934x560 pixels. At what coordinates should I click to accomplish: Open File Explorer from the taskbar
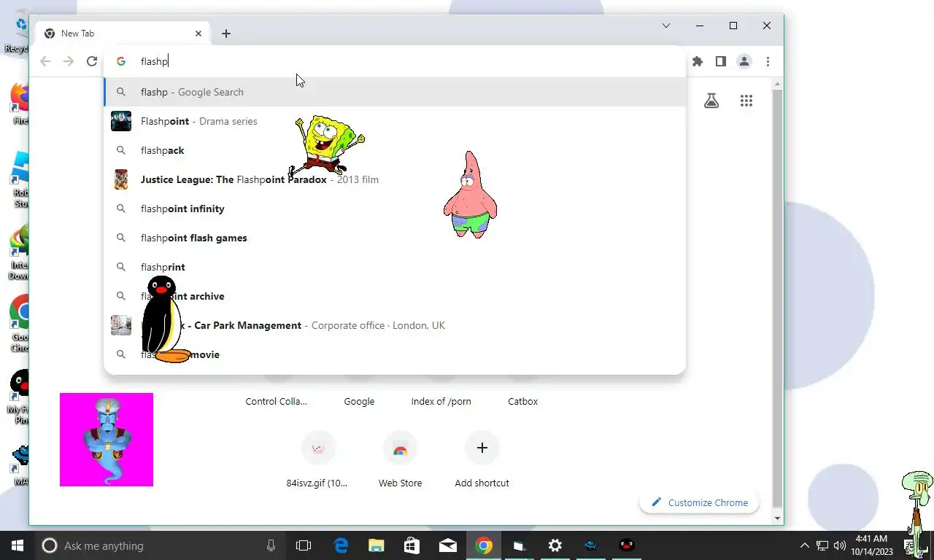[377, 545]
